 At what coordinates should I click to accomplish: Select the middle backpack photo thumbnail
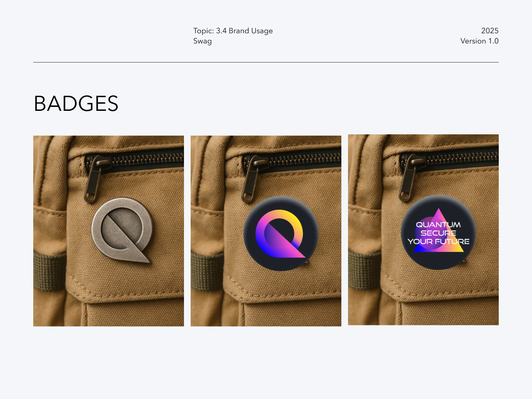pyautogui.click(x=266, y=231)
